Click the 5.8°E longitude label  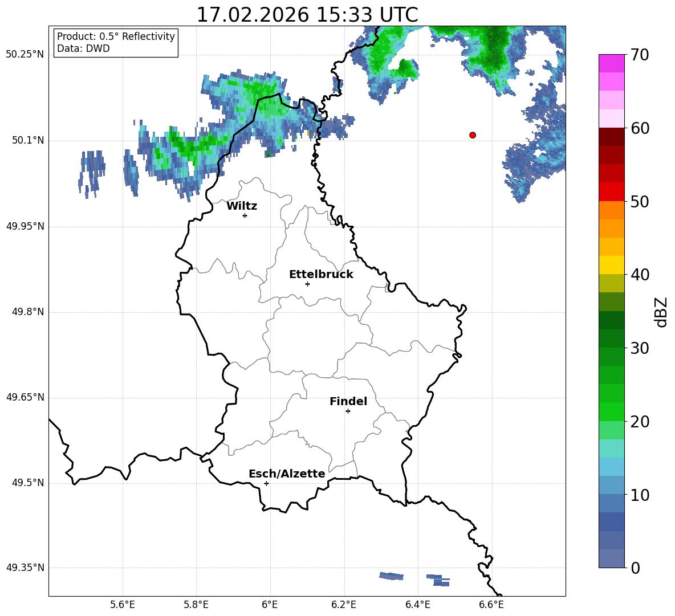click(196, 605)
